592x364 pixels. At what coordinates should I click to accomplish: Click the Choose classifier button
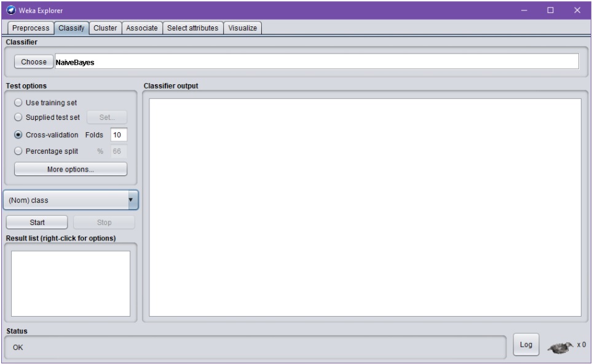coord(34,61)
